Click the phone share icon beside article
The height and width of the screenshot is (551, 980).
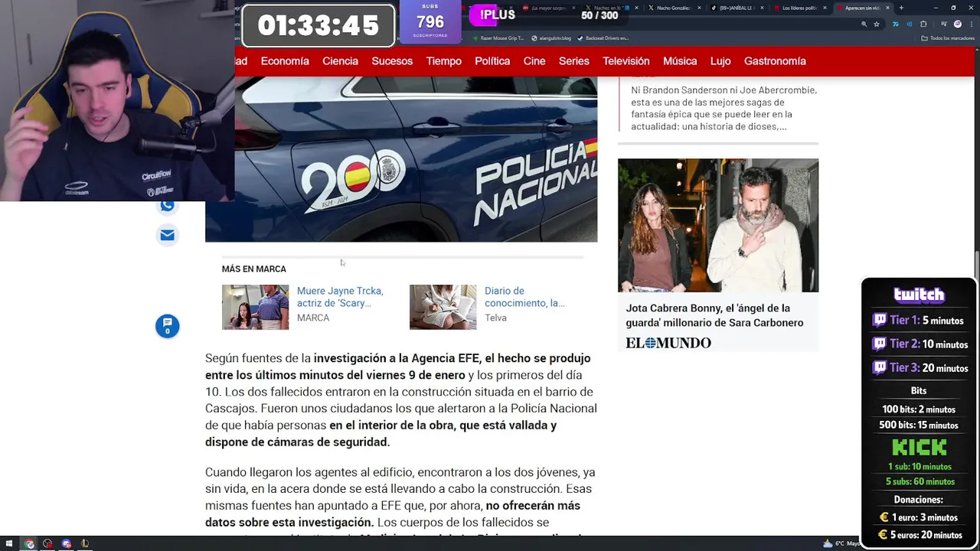168,206
